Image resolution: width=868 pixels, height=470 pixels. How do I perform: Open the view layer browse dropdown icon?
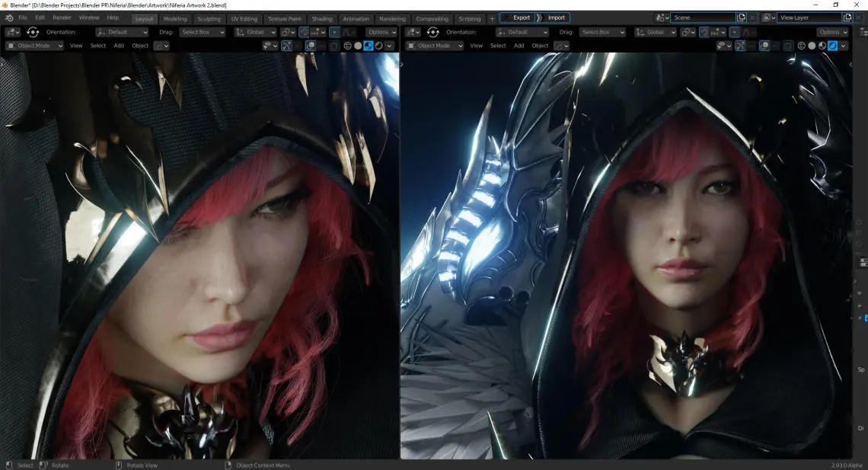coord(769,18)
